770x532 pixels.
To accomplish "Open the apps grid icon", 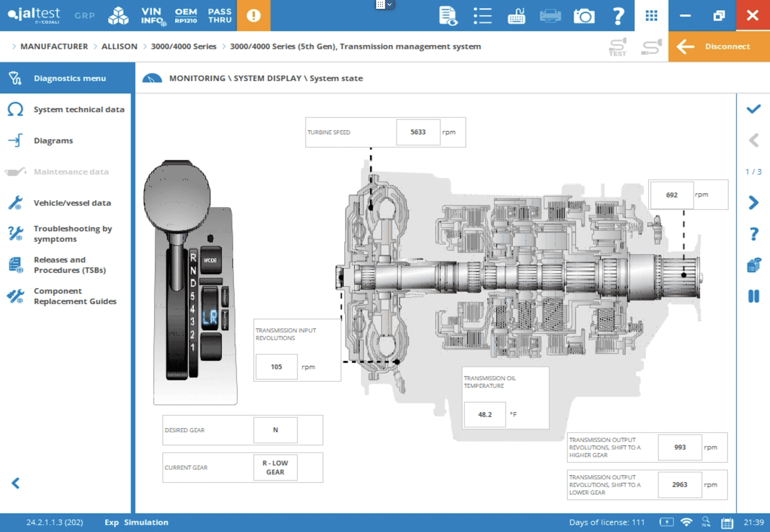I will (651, 16).
